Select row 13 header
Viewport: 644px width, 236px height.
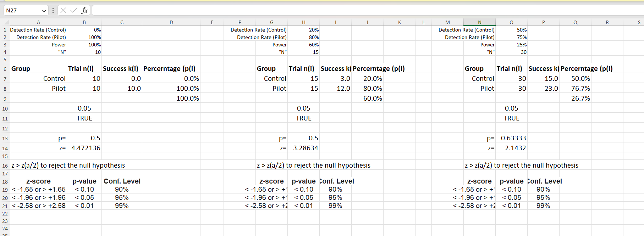pyautogui.click(x=5, y=138)
